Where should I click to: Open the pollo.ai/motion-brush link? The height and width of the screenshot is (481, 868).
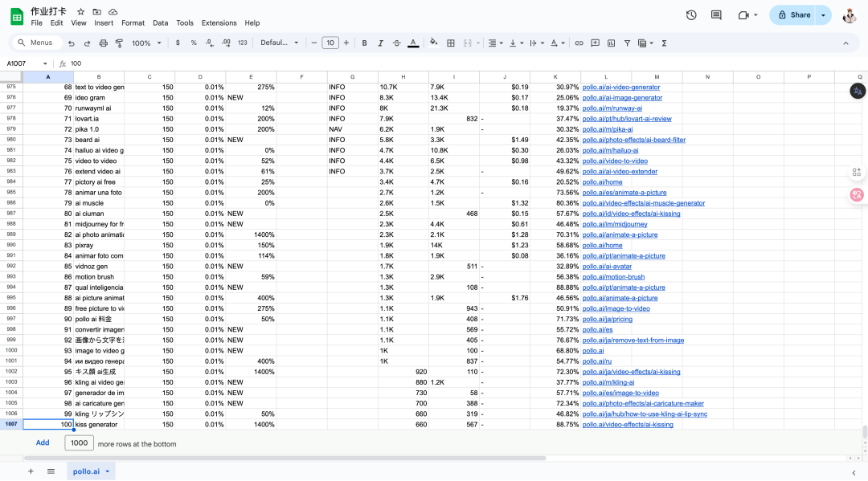(613, 277)
